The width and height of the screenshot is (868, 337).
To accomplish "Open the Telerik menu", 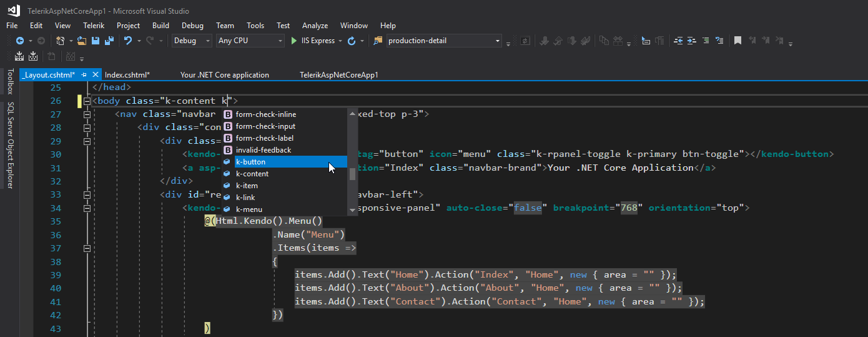I will (x=94, y=26).
